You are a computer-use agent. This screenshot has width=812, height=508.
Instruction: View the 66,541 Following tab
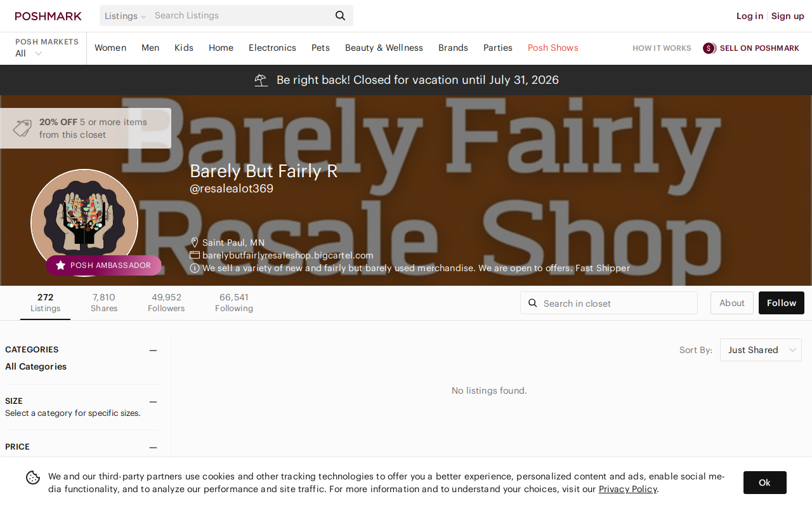pos(234,303)
